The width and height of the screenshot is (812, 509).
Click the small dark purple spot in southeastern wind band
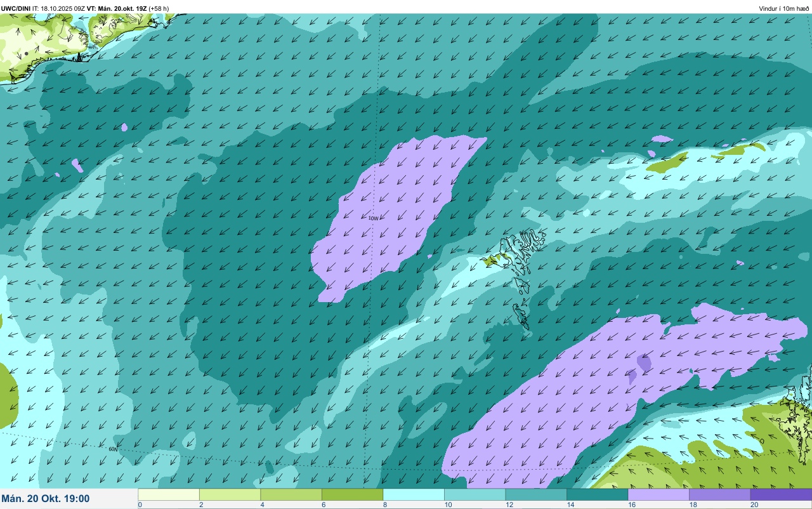click(643, 363)
